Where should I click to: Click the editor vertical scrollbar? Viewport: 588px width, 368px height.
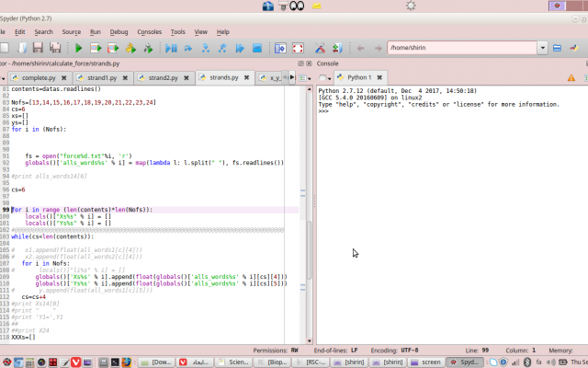[x=310, y=249]
